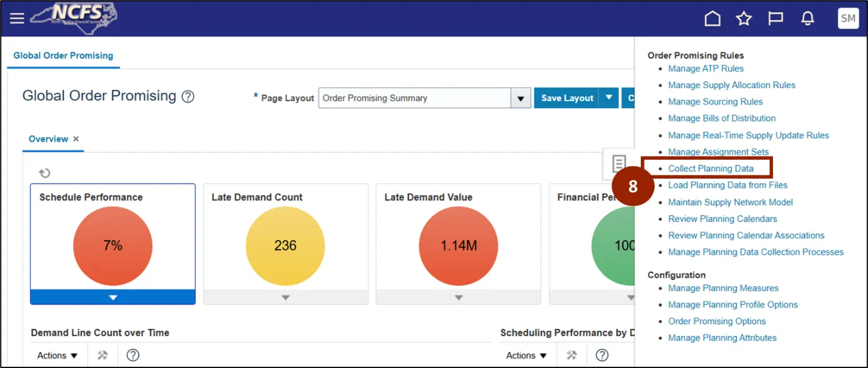868x368 pixels.
Task: Open the Collect Planning Data link
Action: point(711,169)
